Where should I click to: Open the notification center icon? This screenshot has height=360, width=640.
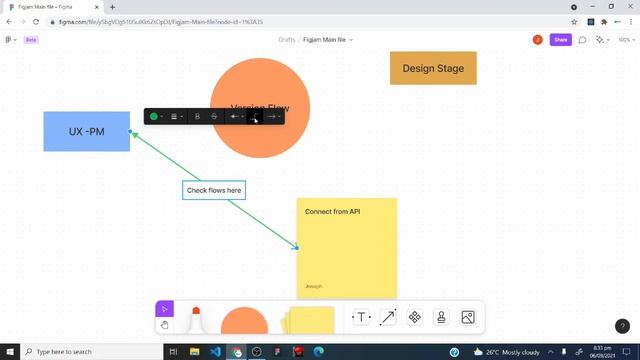coord(626,351)
